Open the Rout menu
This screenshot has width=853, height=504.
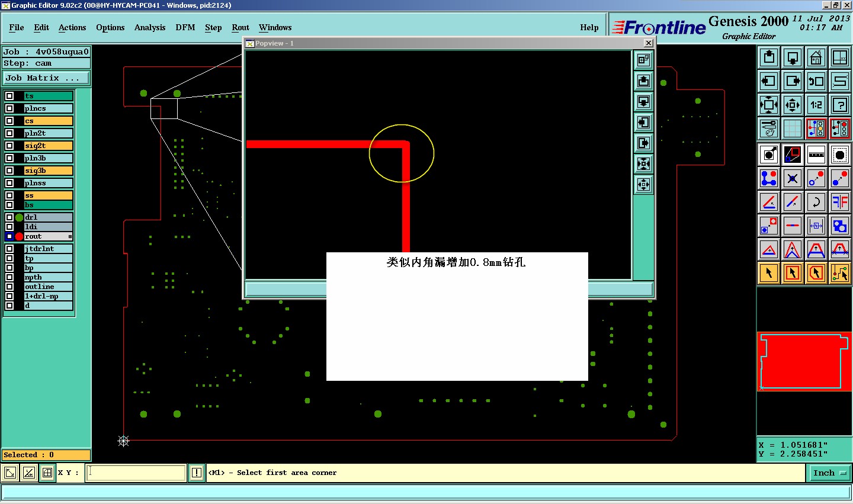pyautogui.click(x=240, y=27)
